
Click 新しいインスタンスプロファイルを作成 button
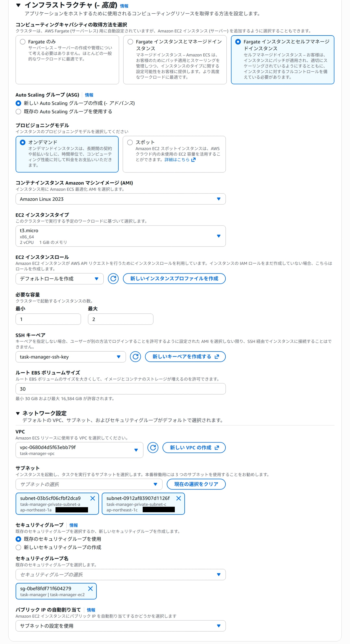pyautogui.click(x=174, y=279)
